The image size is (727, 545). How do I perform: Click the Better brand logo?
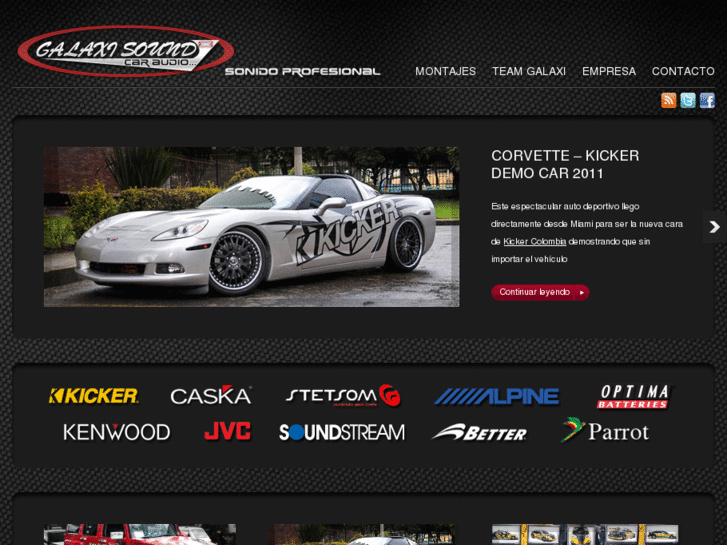coord(479,432)
